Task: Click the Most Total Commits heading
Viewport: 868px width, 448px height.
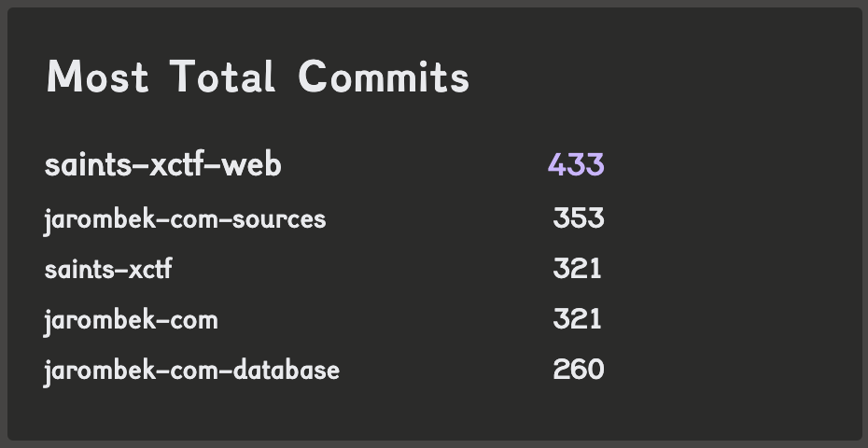Action: tap(258, 77)
